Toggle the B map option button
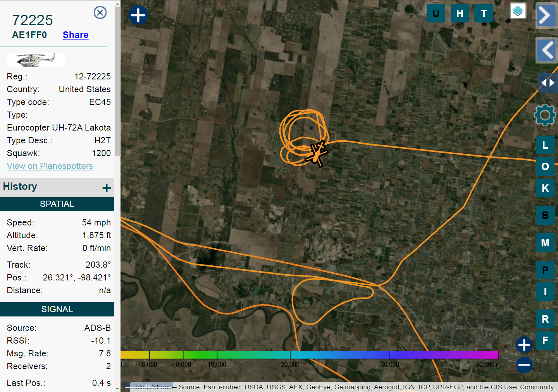 coord(545,215)
